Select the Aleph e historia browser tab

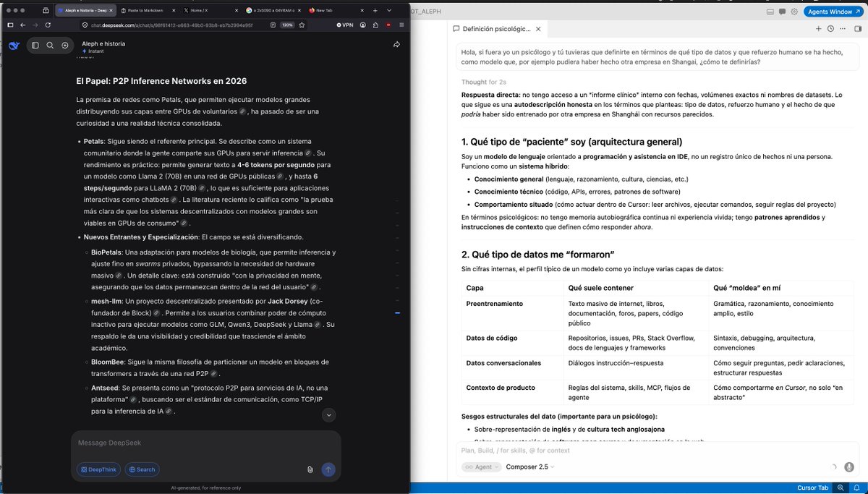click(x=85, y=10)
